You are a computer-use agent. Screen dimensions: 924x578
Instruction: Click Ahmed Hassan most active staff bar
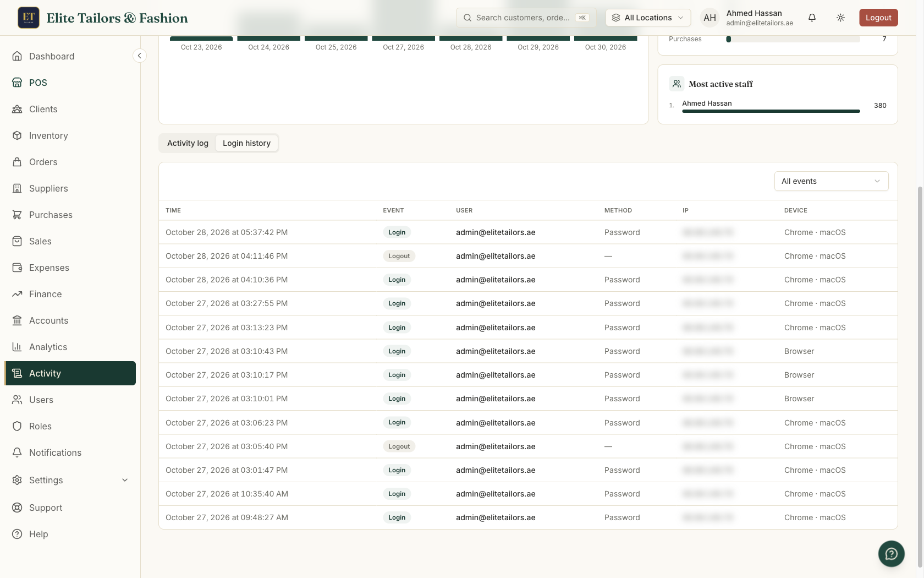tap(771, 111)
